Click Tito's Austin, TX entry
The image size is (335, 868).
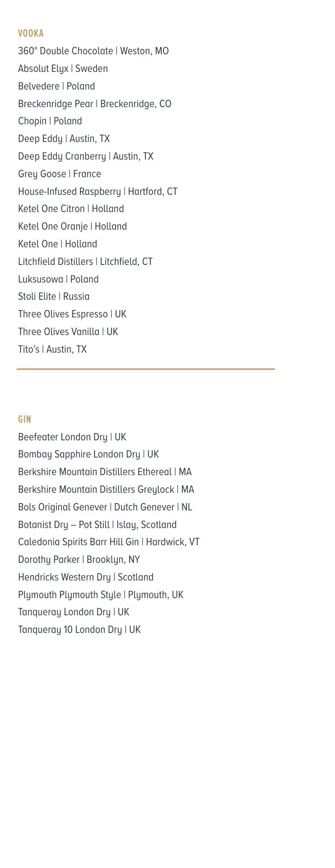[x=52, y=349]
